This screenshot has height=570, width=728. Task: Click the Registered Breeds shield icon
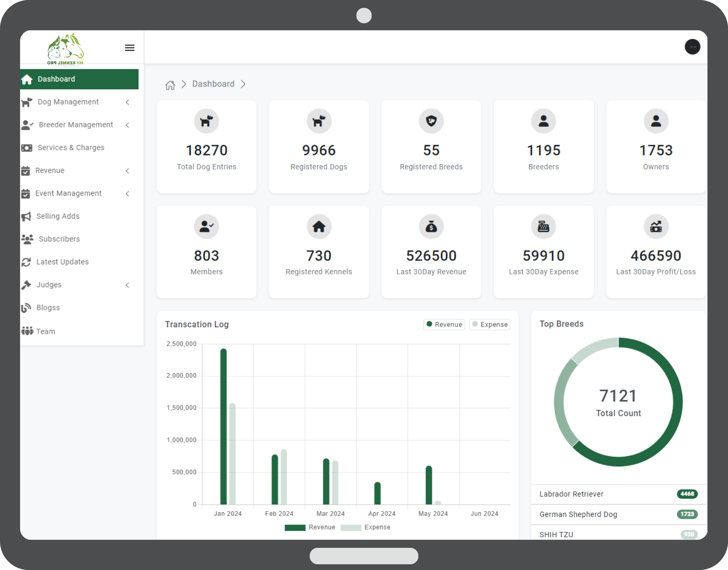[x=431, y=121]
